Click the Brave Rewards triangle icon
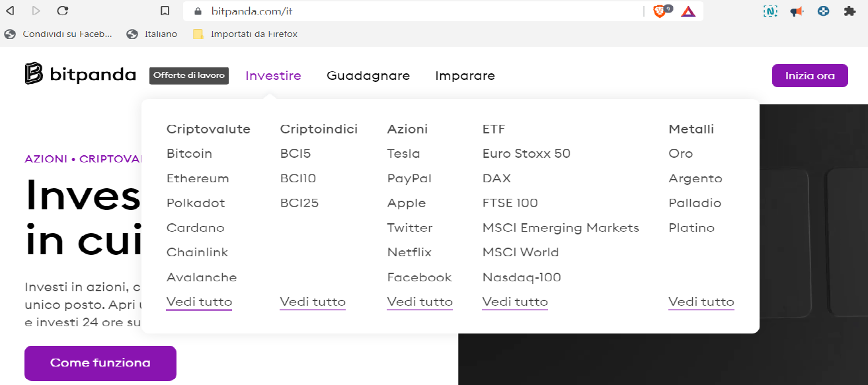The image size is (868, 385). coord(688,11)
